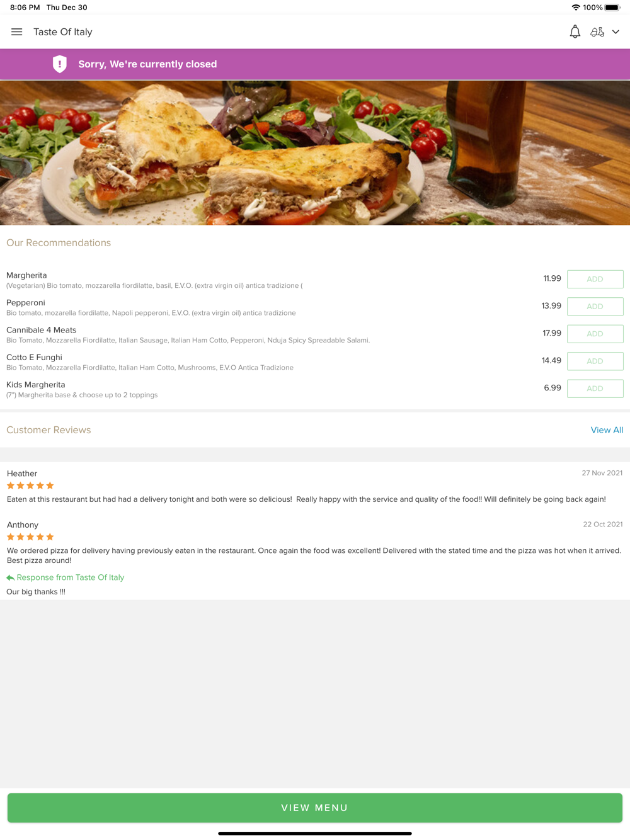Open Response from Taste Of Italy link
Screen dimensions: 630x840
[x=71, y=577]
